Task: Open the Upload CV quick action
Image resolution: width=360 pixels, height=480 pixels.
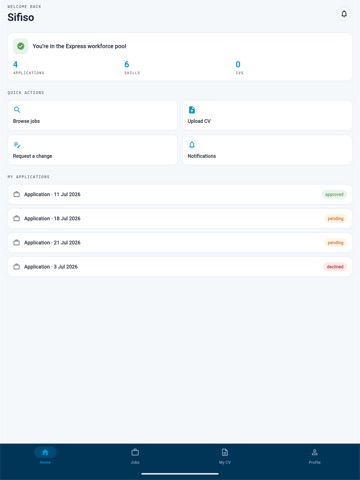Action: pos(267,115)
